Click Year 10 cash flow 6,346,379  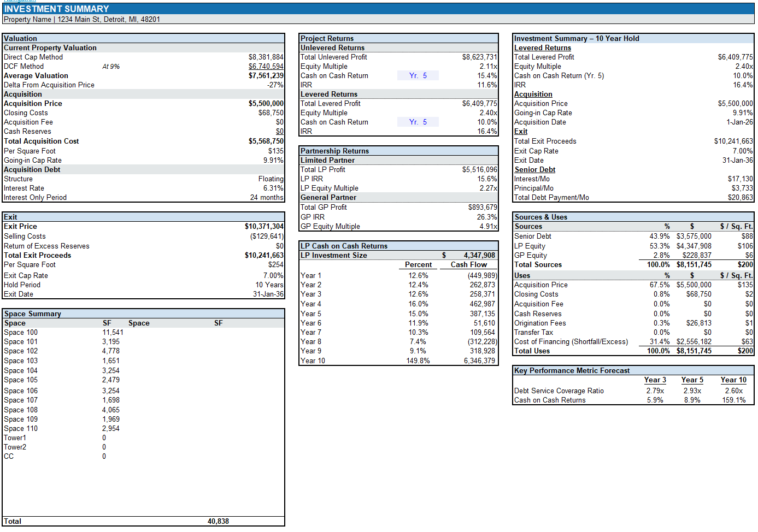tap(479, 360)
